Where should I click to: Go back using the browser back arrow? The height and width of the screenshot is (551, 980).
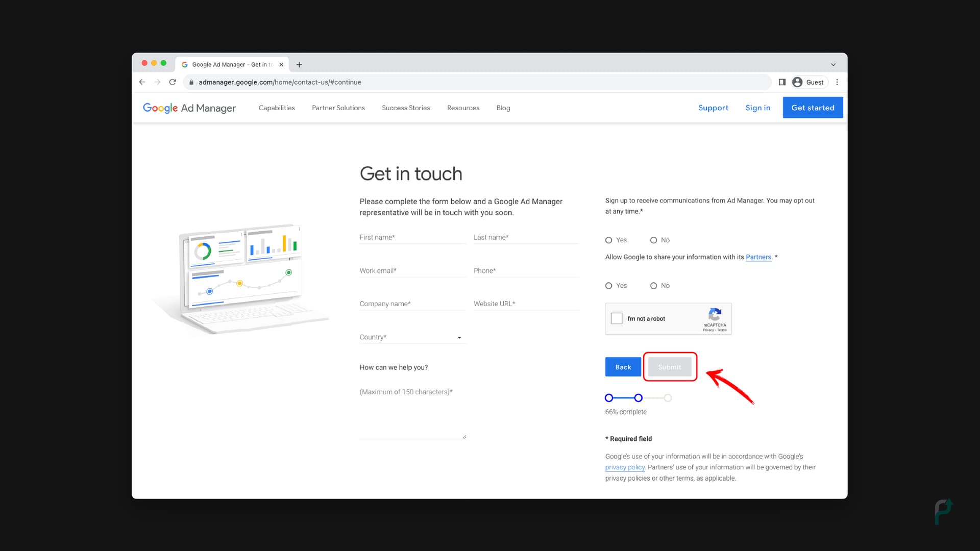[142, 82]
